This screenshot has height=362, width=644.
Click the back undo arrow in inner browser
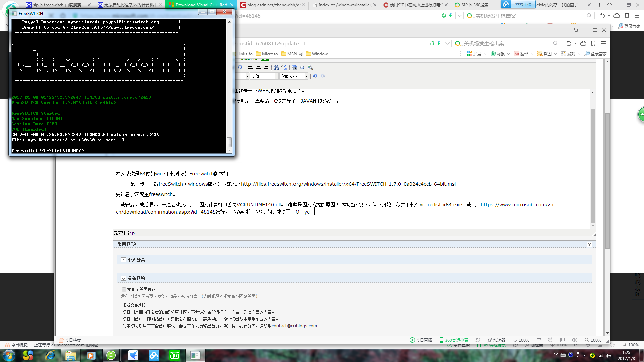click(569, 43)
